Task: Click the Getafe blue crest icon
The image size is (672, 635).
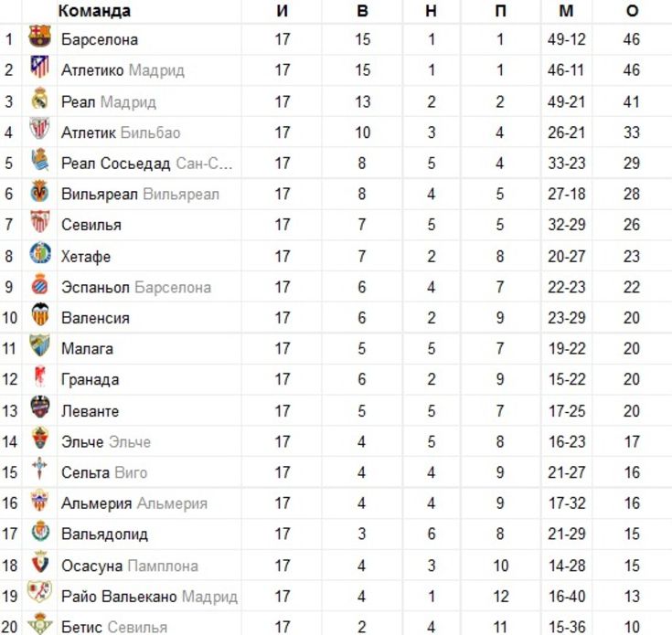Action: 40,253
